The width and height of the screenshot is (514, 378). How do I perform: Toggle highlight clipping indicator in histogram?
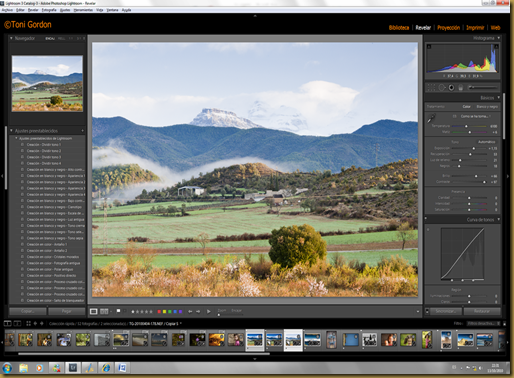(x=496, y=47)
